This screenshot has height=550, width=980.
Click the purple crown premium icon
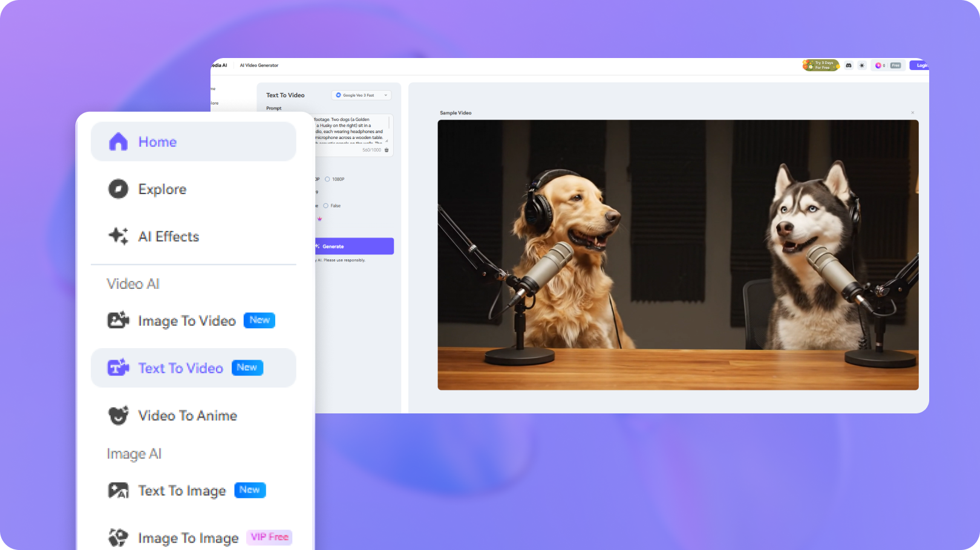tap(319, 219)
